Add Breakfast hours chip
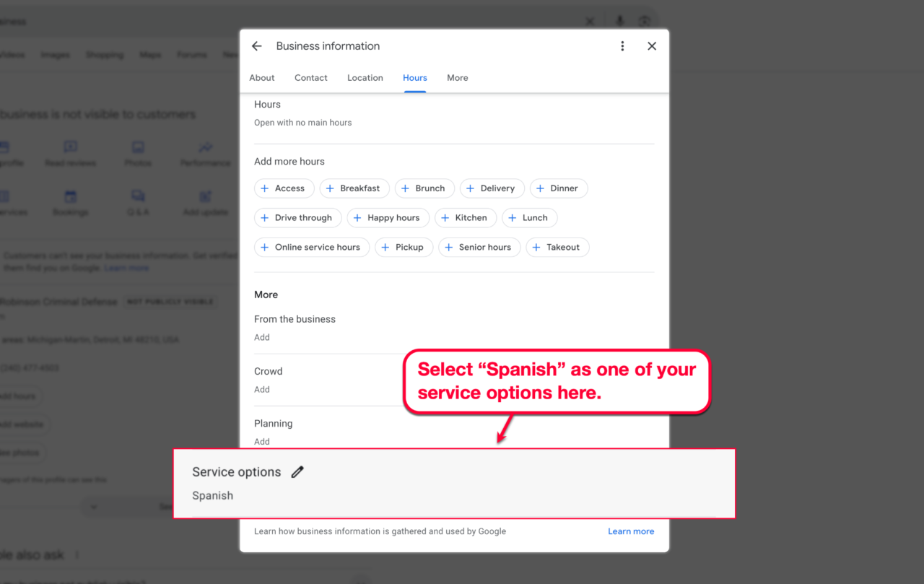This screenshot has height=584, width=924. pyautogui.click(x=354, y=188)
